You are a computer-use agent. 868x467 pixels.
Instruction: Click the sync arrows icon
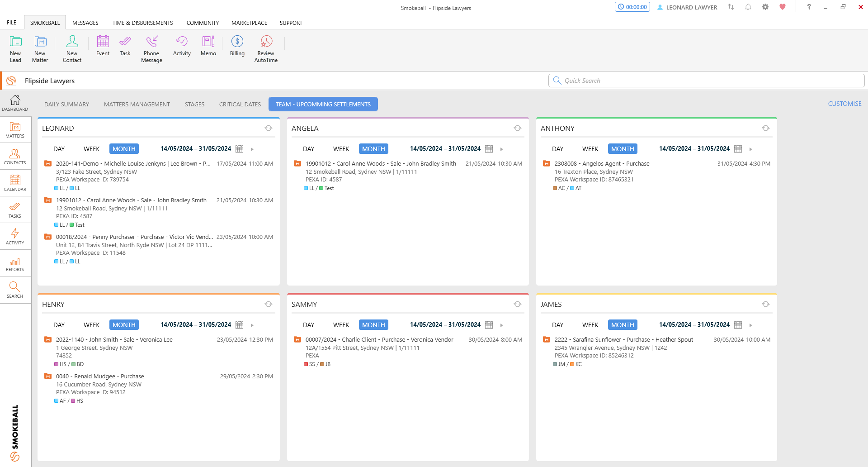[x=731, y=7]
